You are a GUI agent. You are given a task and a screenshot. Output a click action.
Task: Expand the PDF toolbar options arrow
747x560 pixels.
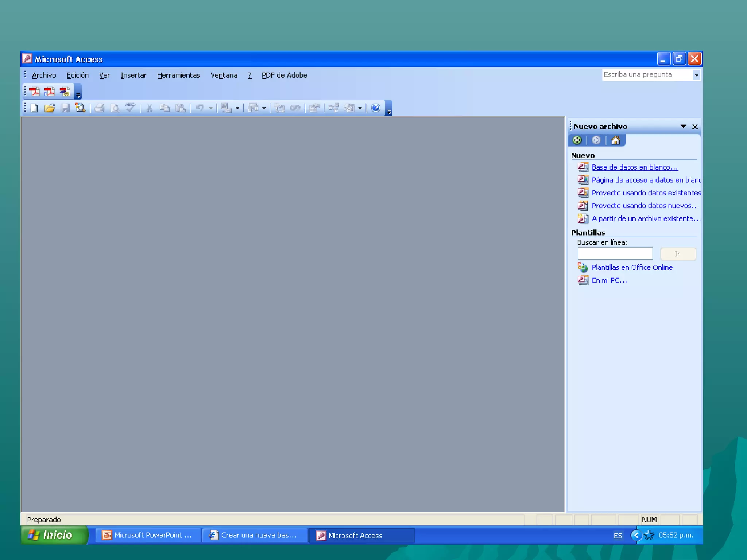[78, 96]
